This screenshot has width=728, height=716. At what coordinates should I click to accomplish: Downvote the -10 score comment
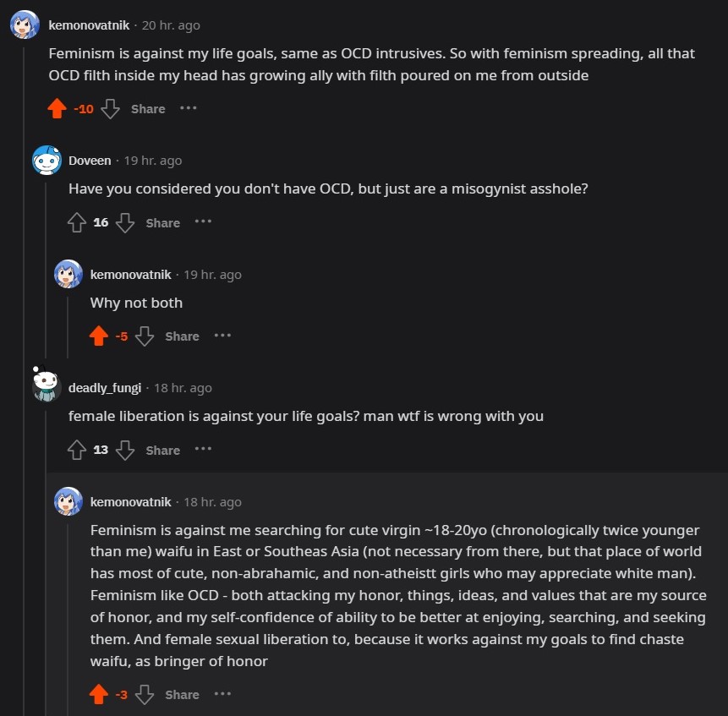pos(111,108)
